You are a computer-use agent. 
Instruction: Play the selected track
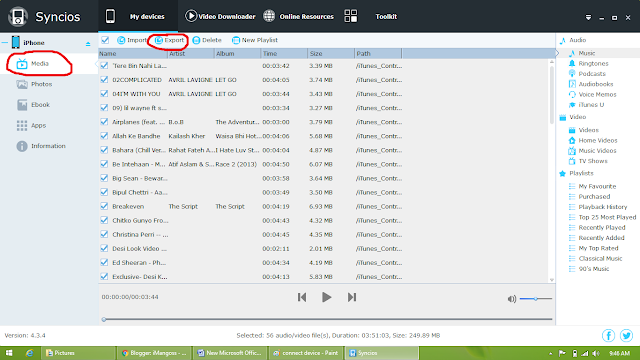(x=327, y=297)
